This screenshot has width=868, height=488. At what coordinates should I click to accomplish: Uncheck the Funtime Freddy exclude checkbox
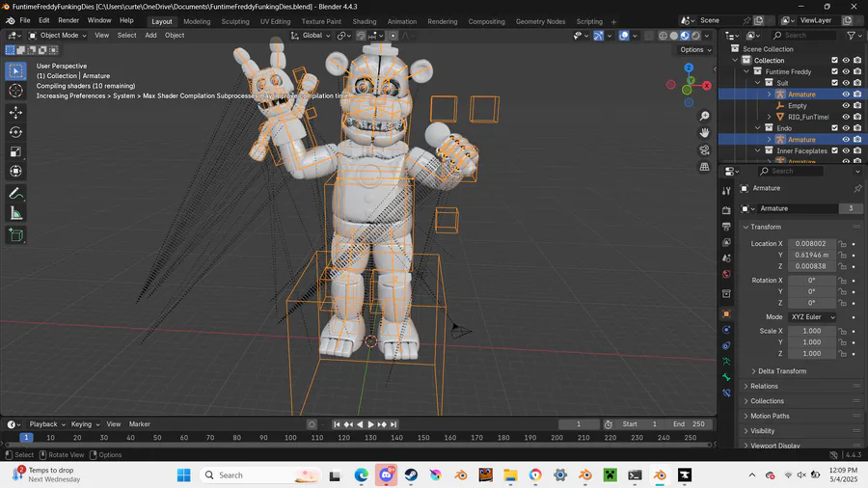click(x=835, y=71)
